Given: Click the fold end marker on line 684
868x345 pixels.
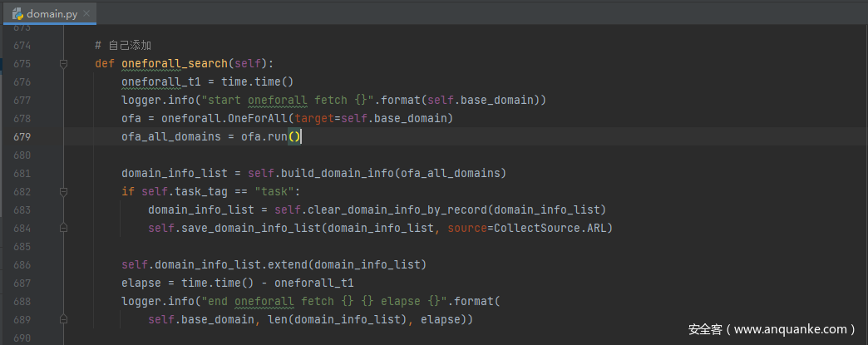Looking at the screenshot, I should pos(63,228).
